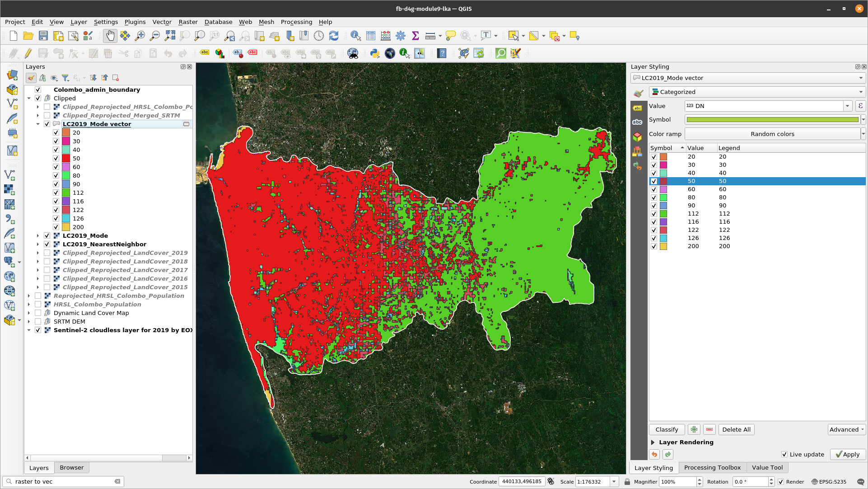
Task: Click the green color swatch for value 40
Action: [x=663, y=172]
